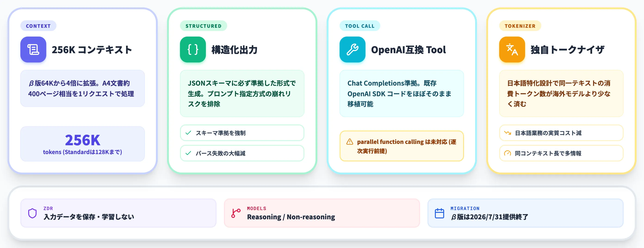Click the Chat Completions準拠 description box
This screenshot has width=644, height=248.
(402, 93)
